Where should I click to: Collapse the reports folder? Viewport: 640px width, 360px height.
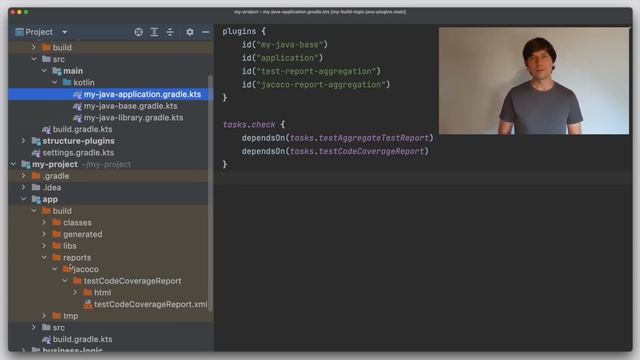pos(44,258)
